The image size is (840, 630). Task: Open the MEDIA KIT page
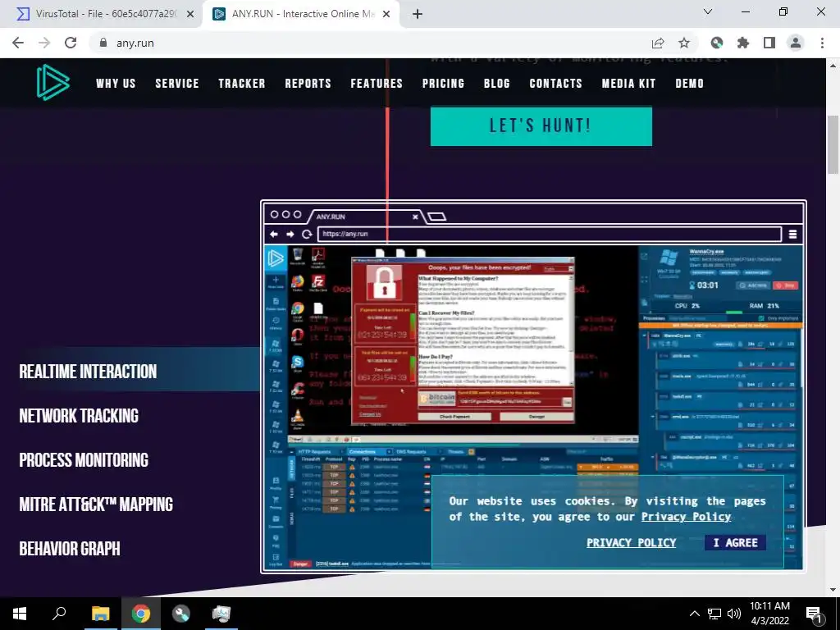point(628,84)
